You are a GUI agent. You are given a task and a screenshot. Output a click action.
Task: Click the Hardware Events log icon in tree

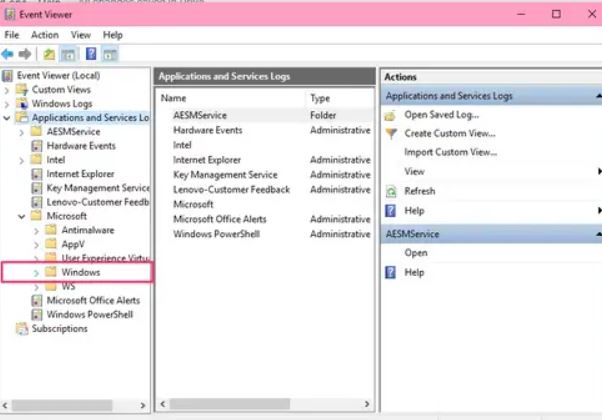(37, 146)
